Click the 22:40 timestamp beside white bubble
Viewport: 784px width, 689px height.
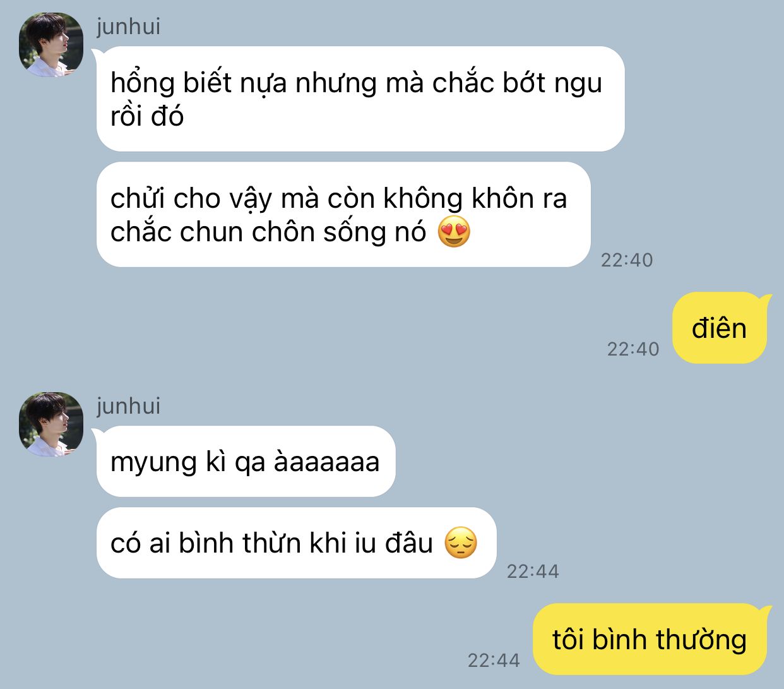(x=627, y=260)
